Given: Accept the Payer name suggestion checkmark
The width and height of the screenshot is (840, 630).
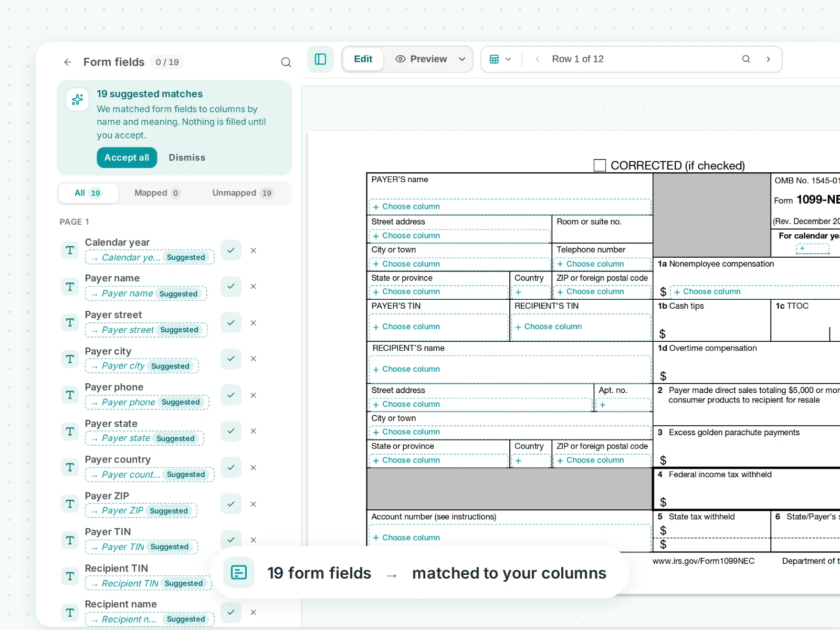Looking at the screenshot, I should click(x=231, y=286).
